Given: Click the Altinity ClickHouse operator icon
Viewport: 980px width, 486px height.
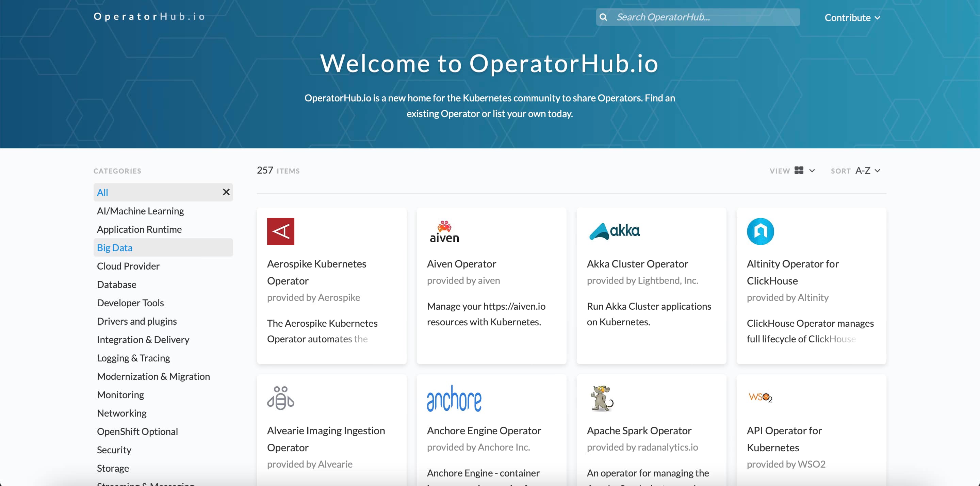Looking at the screenshot, I should tap(760, 231).
